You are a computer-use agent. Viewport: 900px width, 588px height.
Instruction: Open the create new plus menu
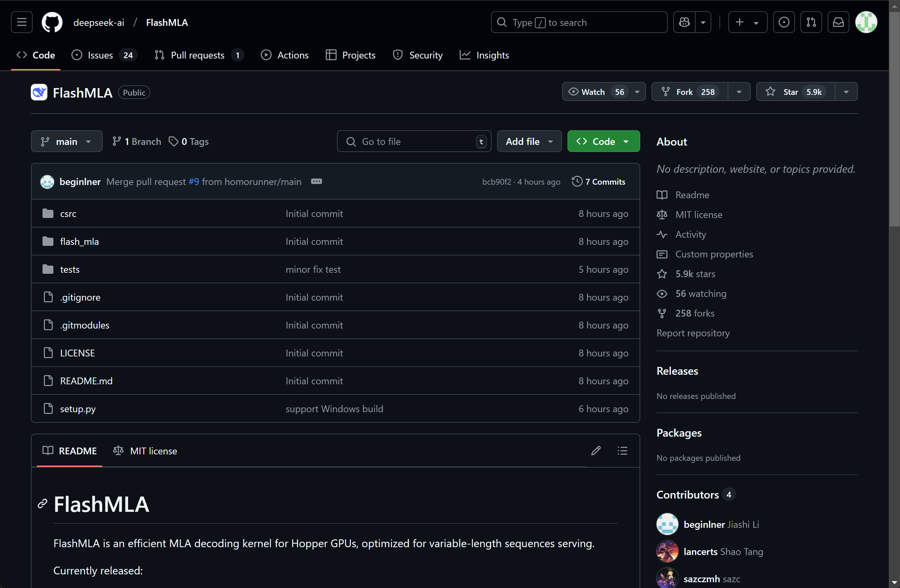pyautogui.click(x=747, y=22)
